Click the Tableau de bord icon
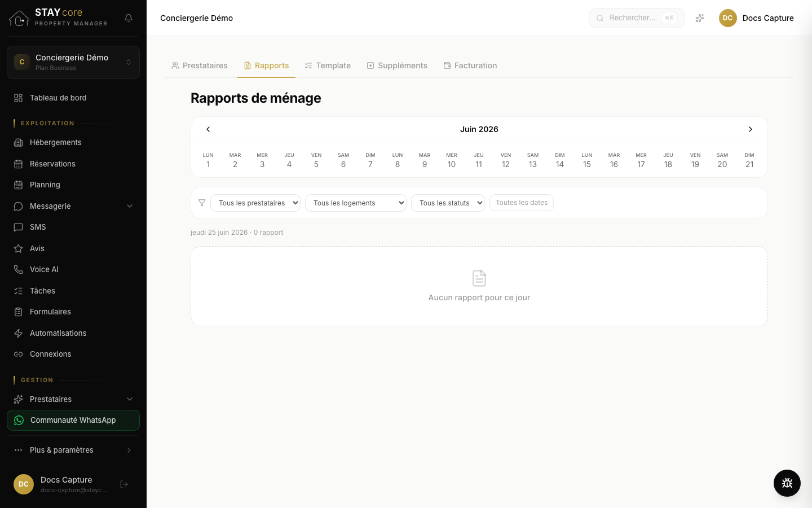812x508 pixels. click(x=19, y=98)
